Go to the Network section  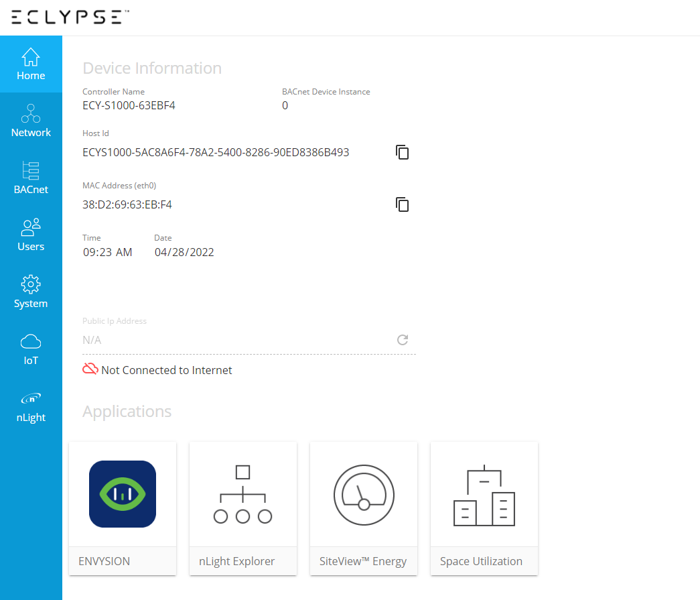31,121
